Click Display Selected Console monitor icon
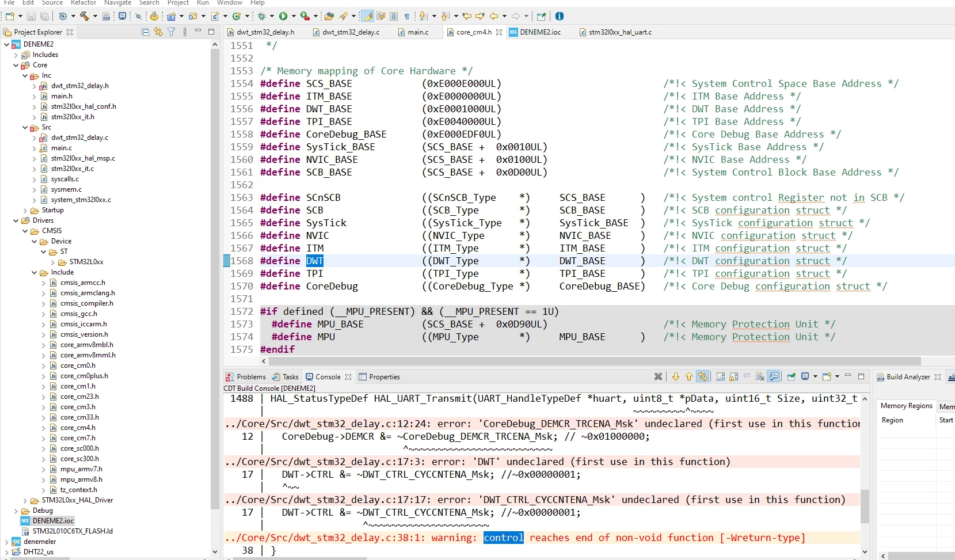Screen dimensions: 955x560 coord(805,376)
